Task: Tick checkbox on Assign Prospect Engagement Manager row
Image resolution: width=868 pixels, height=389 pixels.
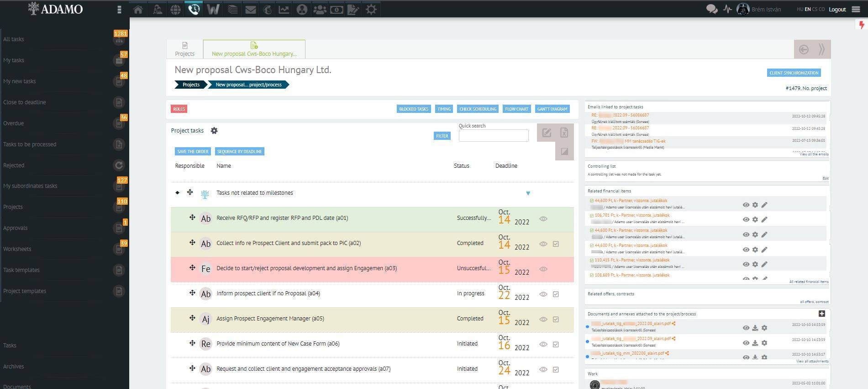Action: click(x=556, y=319)
